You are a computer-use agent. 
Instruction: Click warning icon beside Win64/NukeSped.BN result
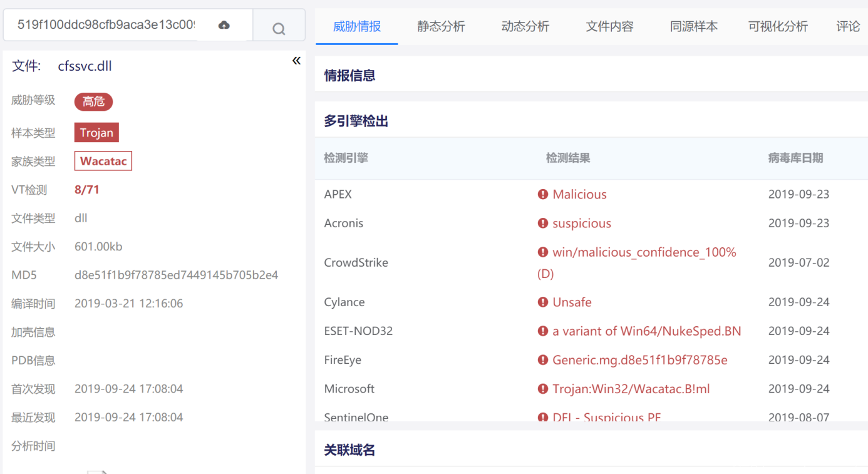point(543,331)
